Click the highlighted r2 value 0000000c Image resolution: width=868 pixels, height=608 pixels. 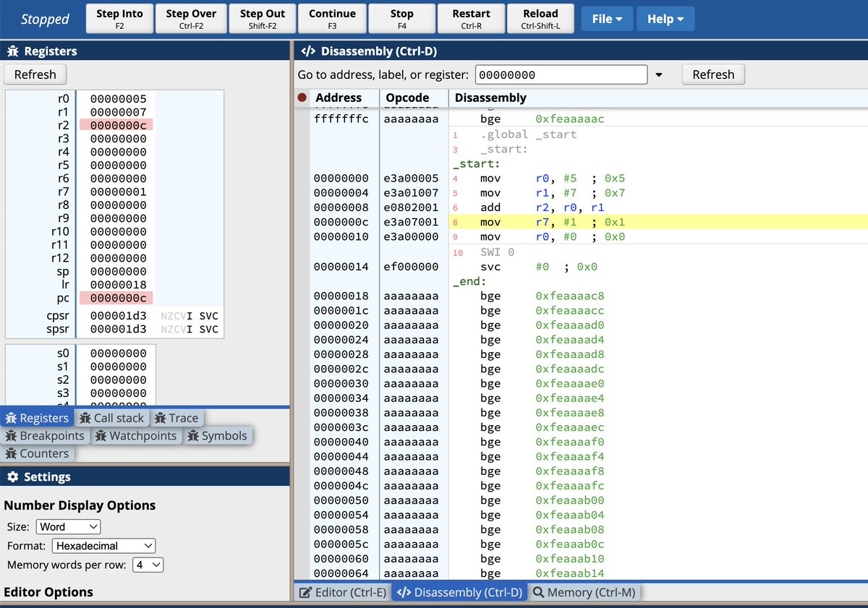point(118,125)
